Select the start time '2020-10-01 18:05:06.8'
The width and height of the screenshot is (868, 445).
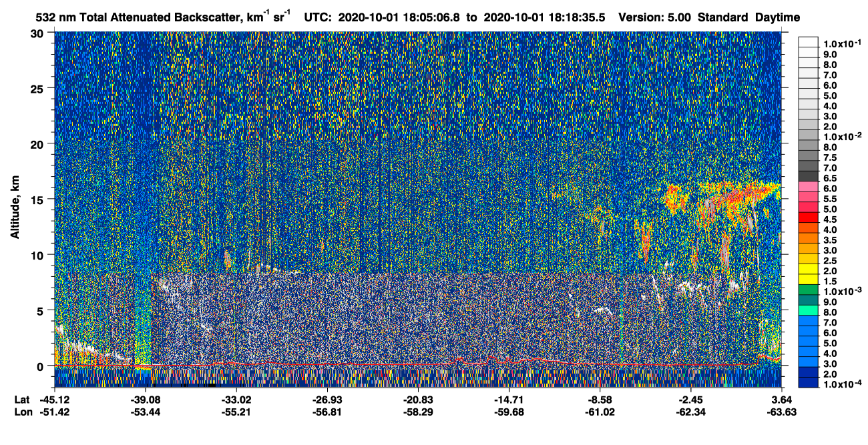point(399,17)
